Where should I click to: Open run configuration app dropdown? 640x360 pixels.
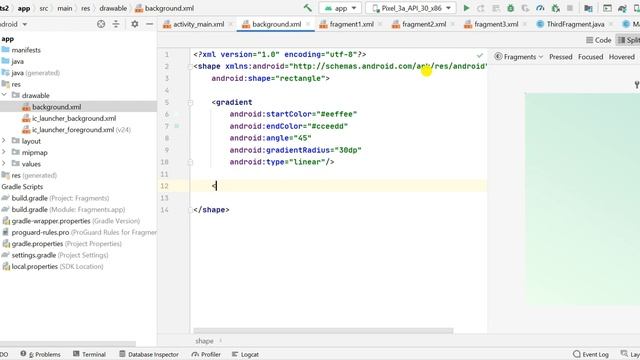(340, 8)
